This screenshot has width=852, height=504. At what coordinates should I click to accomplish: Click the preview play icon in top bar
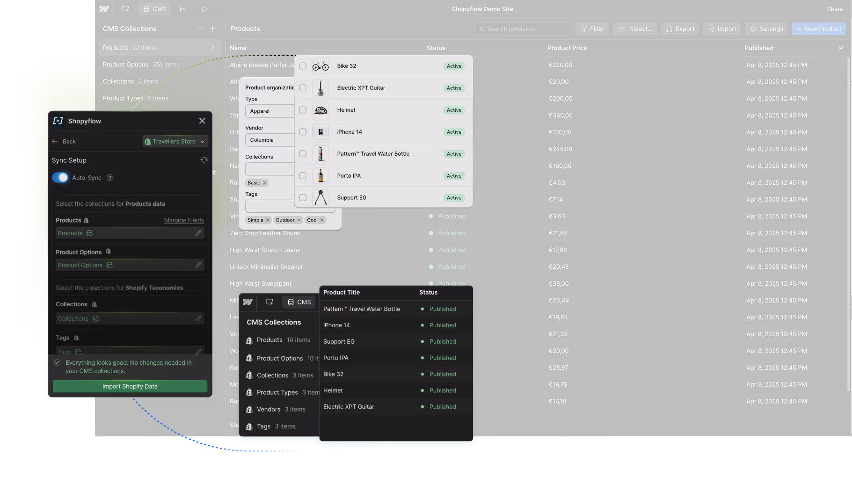coord(204,9)
